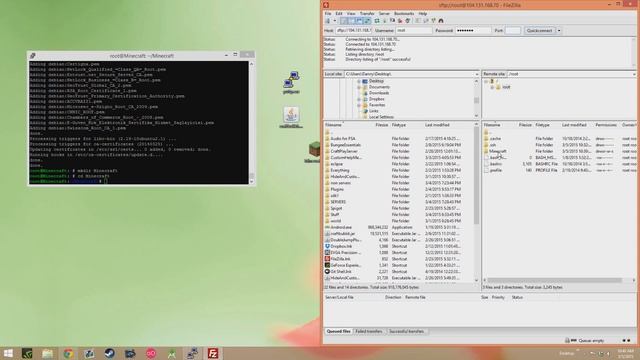Open the Local site path dropdown
The height and width of the screenshot is (360, 640).
coord(476,74)
